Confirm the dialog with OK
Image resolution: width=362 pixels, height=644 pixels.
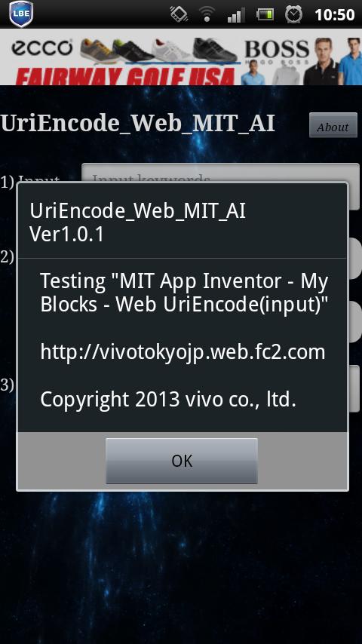182,461
